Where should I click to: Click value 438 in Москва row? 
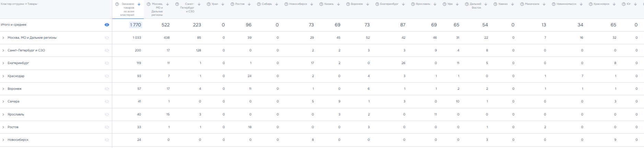[x=166, y=38]
